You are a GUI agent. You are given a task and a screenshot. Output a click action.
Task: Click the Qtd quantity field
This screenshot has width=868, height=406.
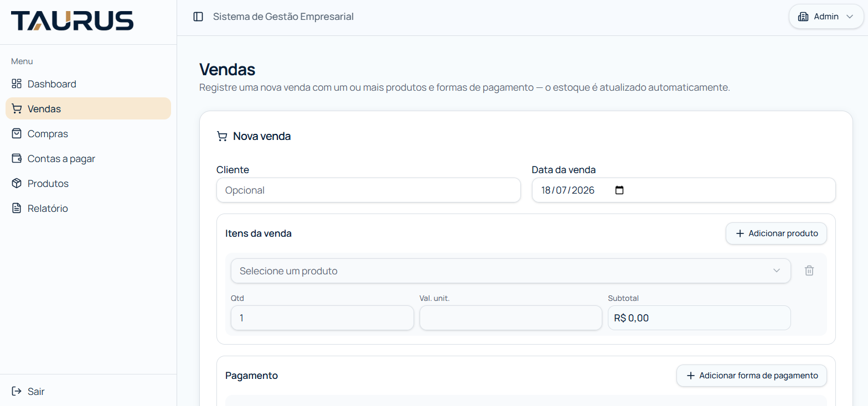click(x=322, y=318)
